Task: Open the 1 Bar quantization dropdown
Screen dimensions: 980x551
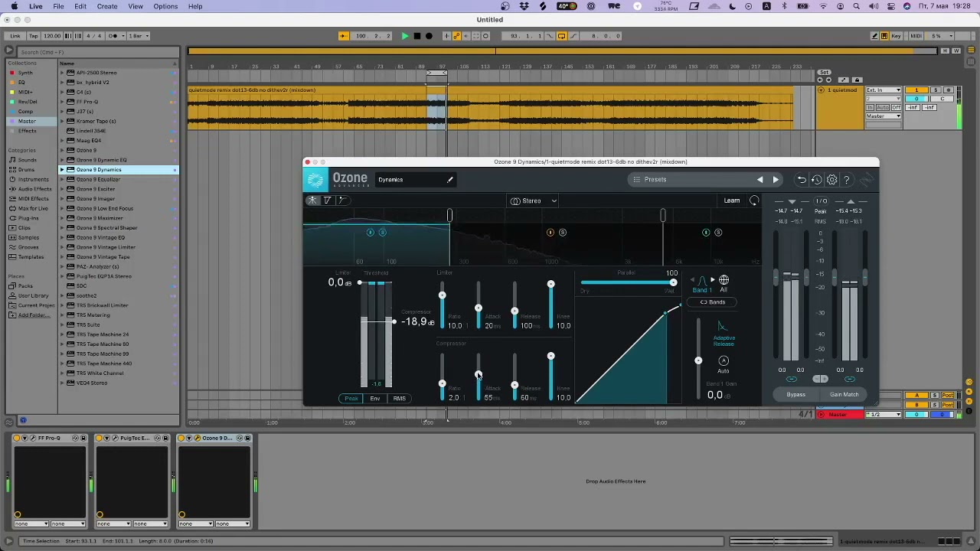Action: pos(138,36)
